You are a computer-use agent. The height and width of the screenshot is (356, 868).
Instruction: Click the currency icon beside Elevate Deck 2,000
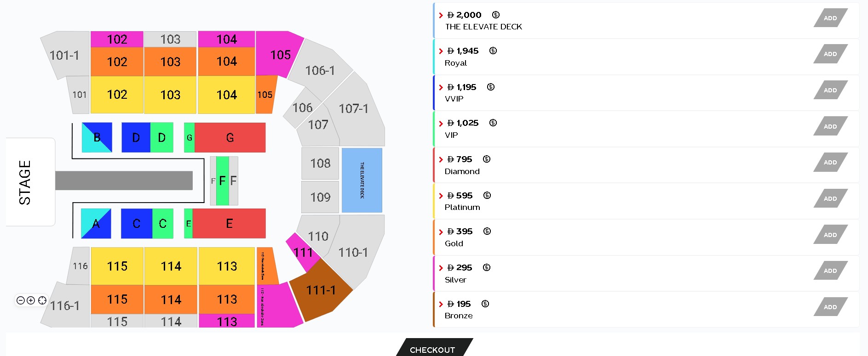pyautogui.click(x=496, y=15)
